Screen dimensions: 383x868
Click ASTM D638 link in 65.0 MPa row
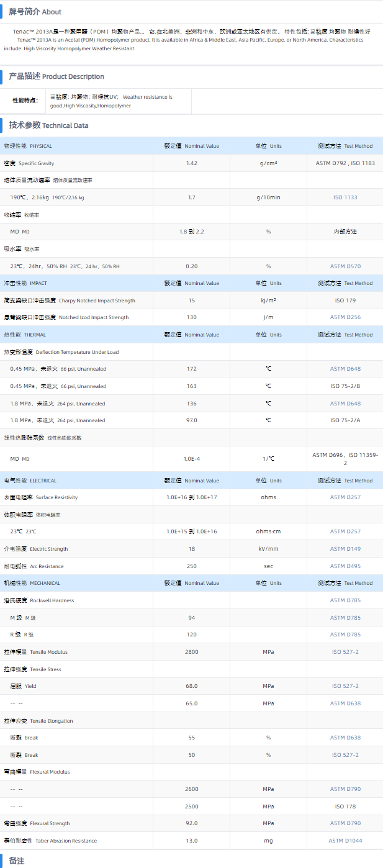345,703
